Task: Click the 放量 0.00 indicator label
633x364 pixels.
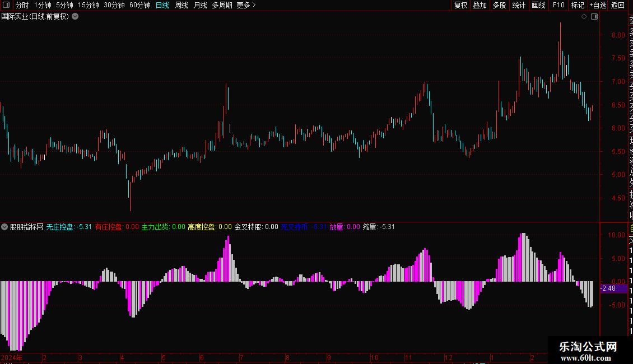Action: pos(345,227)
